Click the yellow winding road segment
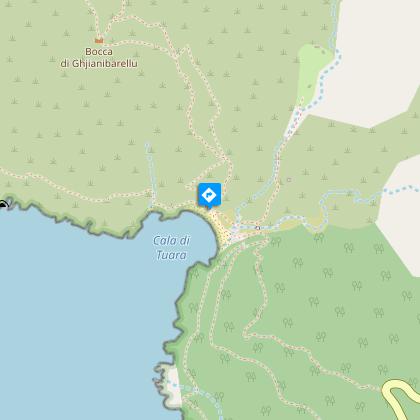The image size is (420, 420). (x=400, y=397)
